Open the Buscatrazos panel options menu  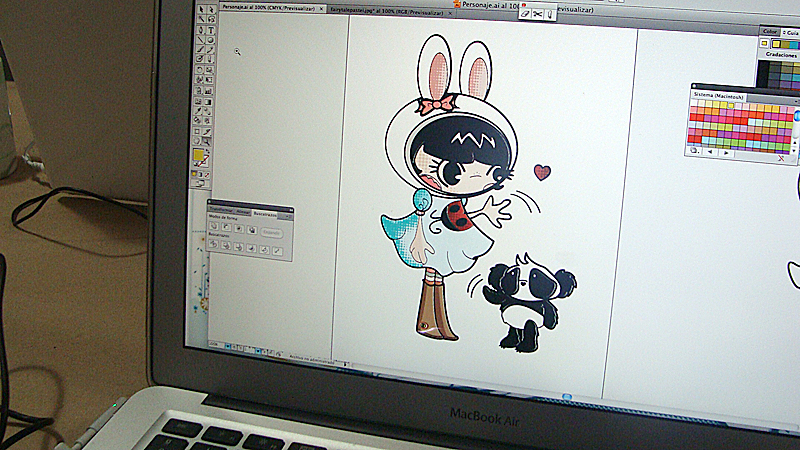(x=288, y=216)
